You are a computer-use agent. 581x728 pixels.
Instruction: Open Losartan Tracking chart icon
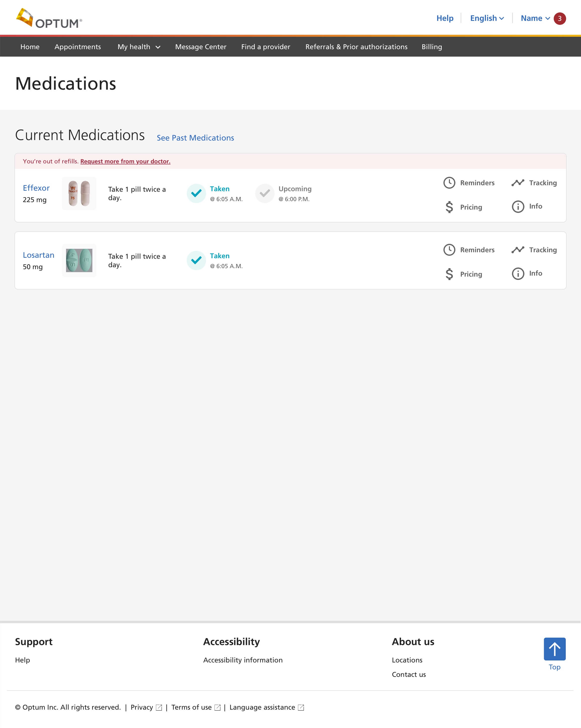517,250
